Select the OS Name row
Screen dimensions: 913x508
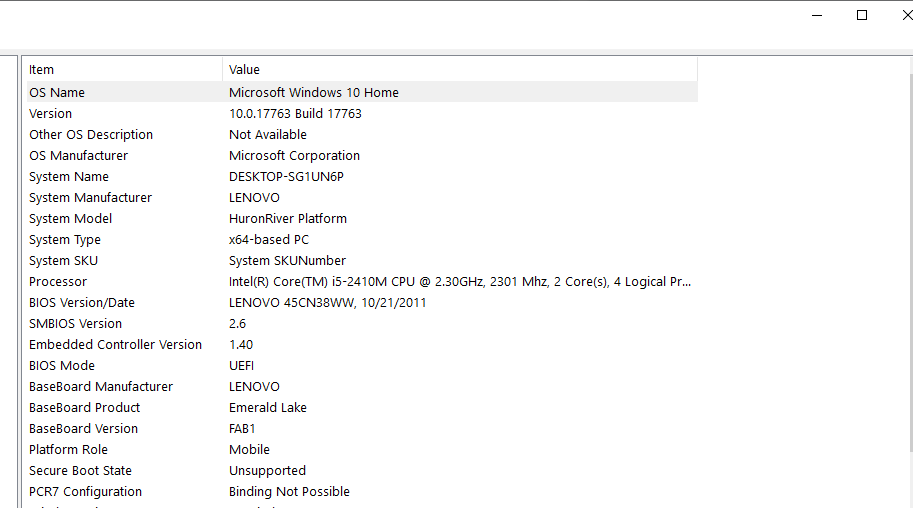(362, 93)
